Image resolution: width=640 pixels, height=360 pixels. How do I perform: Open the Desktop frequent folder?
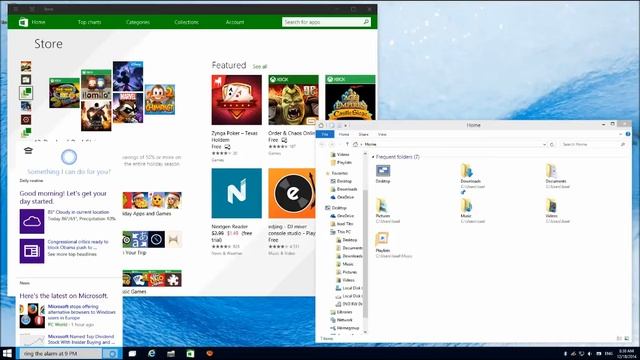383,173
